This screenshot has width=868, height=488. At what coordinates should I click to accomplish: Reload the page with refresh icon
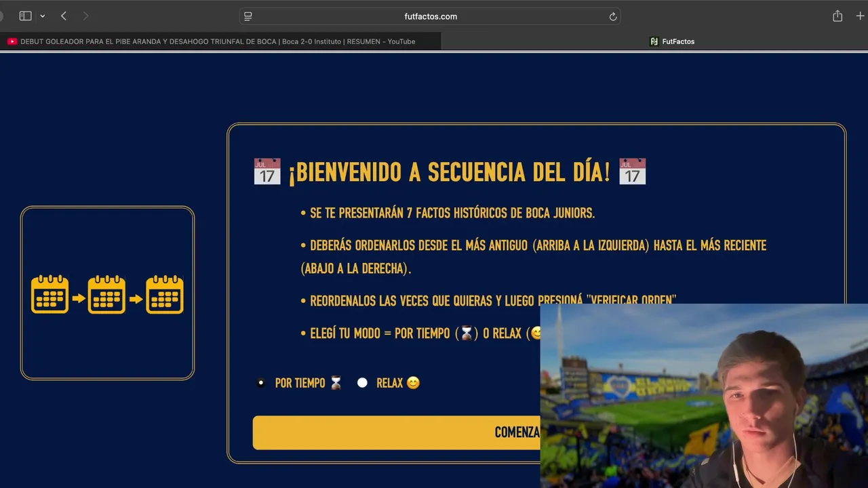pyautogui.click(x=612, y=16)
